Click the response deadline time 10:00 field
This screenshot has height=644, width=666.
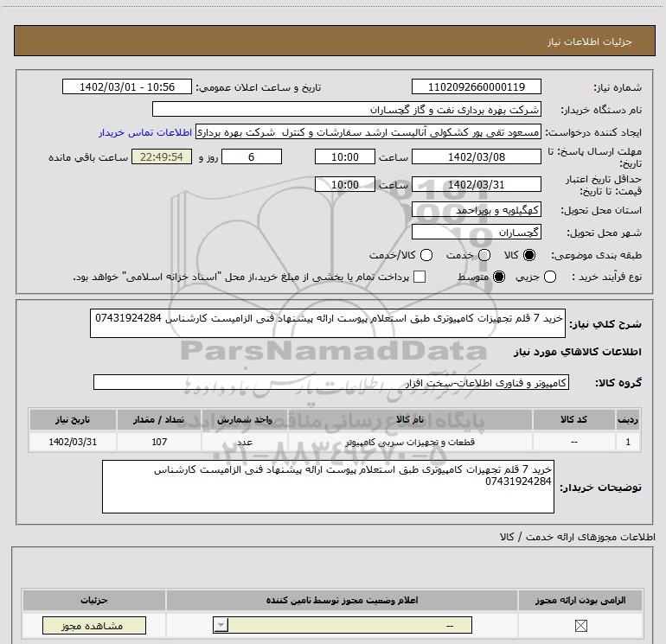tap(345, 156)
